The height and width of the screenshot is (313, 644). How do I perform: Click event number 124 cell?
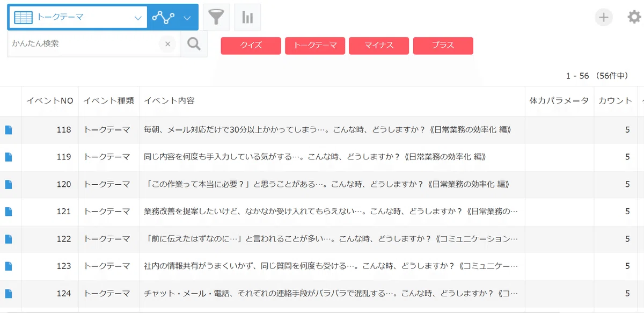(50, 293)
